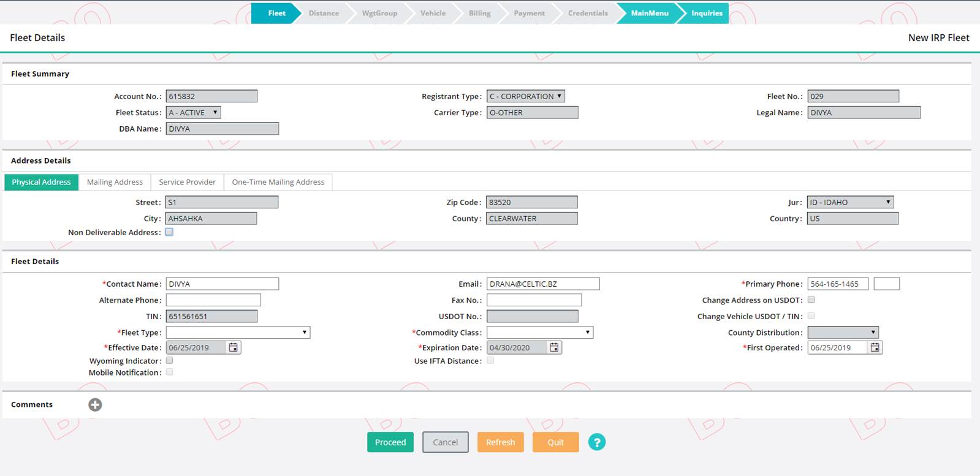
Task: Select the Fleet step in the wizard
Action: 276,13
